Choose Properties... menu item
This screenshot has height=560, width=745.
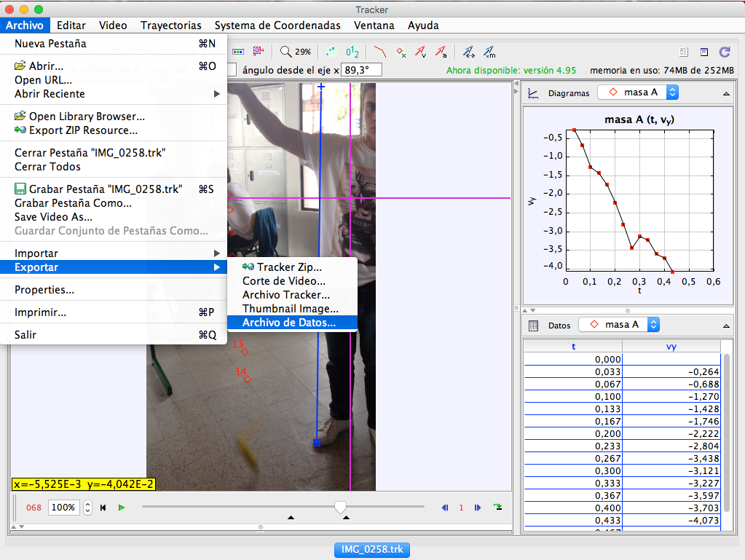(114, 290)
